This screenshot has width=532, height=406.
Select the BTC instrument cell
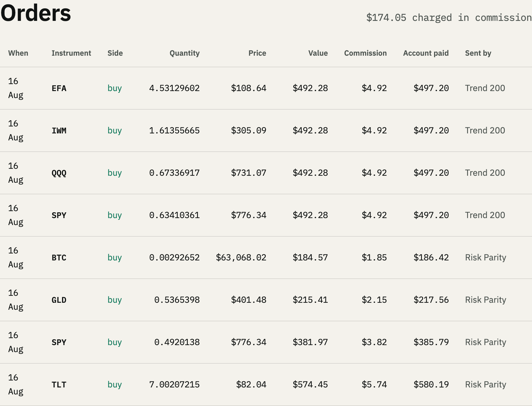(x=59, y=258)
